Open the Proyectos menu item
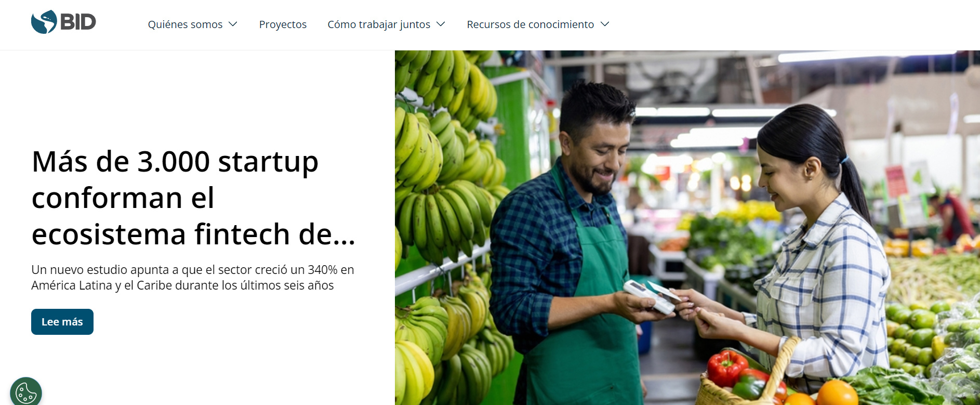 coord(283,24)
